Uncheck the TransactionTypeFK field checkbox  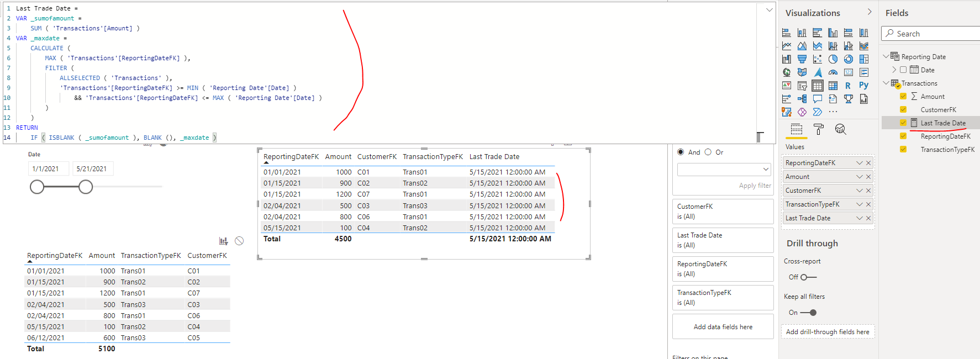pyautogui.click(x=903, y=149)
